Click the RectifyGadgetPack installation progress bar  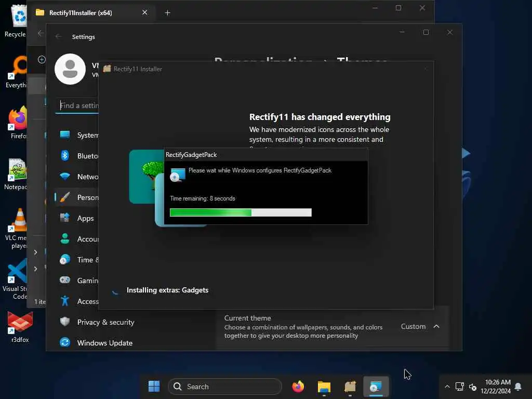pyautogui.click(x=241, y=212)
